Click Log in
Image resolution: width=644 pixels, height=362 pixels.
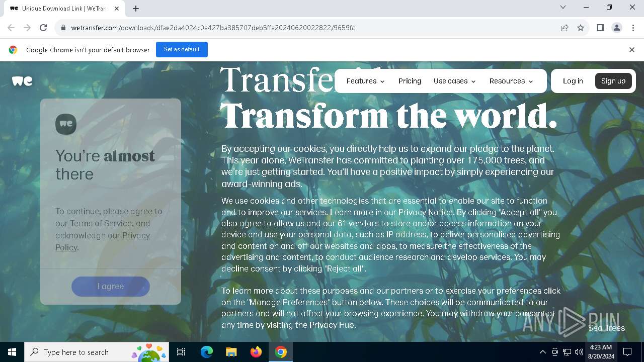pyautogui.click(x=573, y=81)
